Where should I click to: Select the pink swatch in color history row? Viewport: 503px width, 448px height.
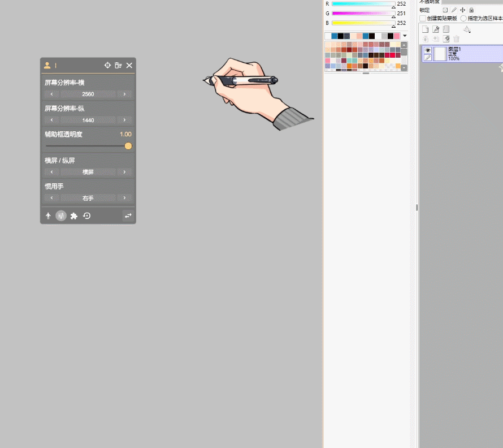pos(397,36)
